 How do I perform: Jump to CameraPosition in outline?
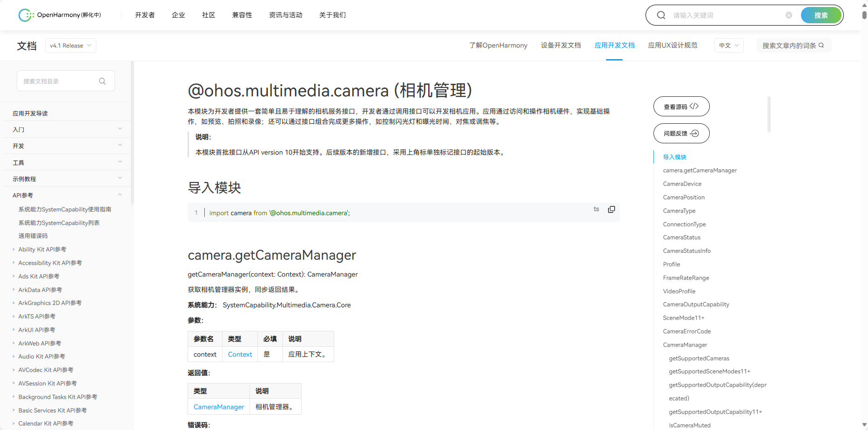click(x=684, y=197)
